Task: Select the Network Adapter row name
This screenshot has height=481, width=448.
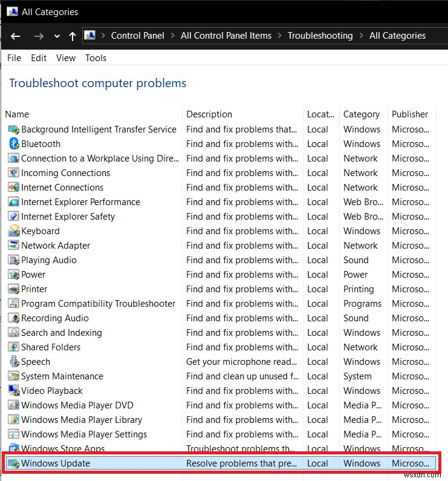Action: pos(56,246)
